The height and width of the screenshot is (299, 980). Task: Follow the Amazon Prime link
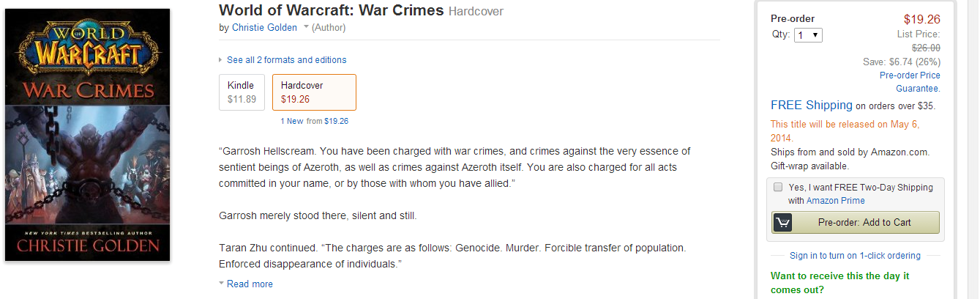[835, 200]
